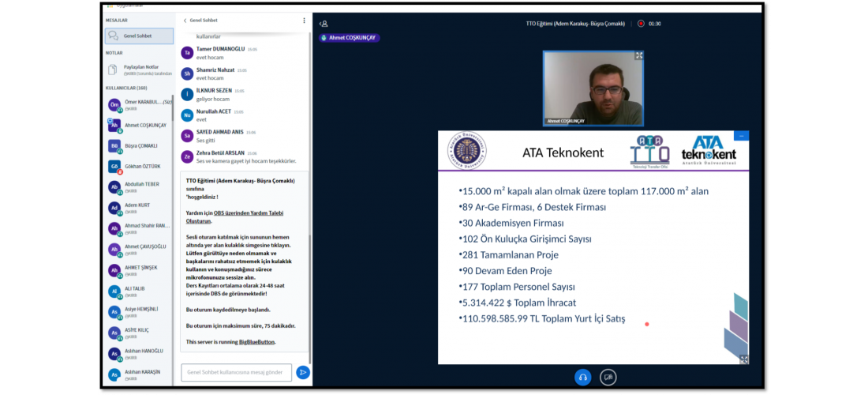Toggle the user list panel icon
This screenshot has width=868, height=395.
click(x=324, y=24)
